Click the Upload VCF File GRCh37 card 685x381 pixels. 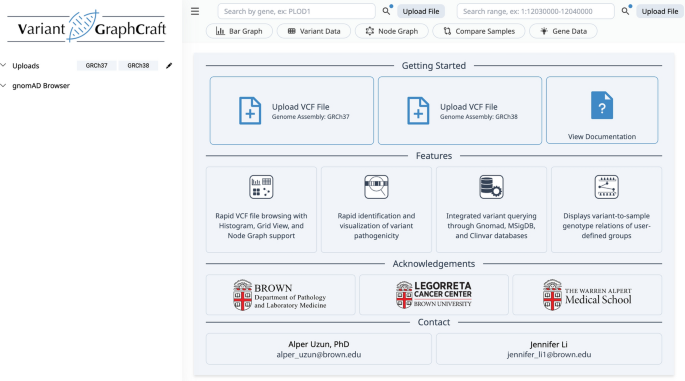pos(292,111)
